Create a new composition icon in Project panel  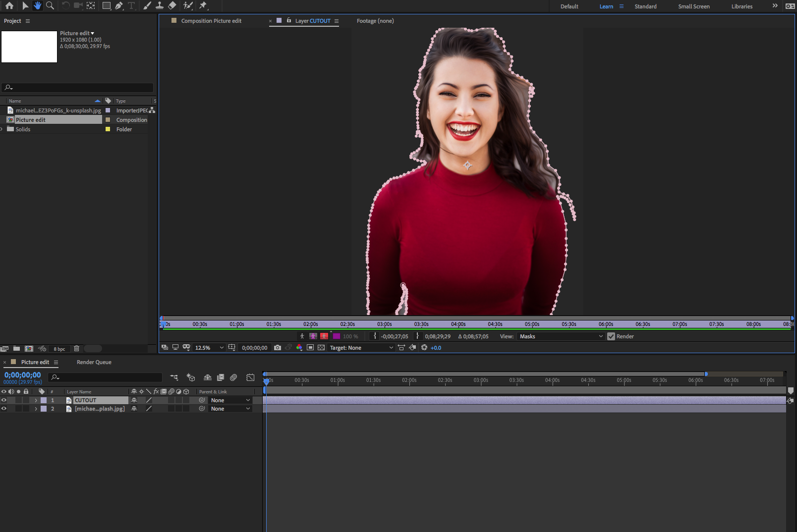(x=29, y=349)
